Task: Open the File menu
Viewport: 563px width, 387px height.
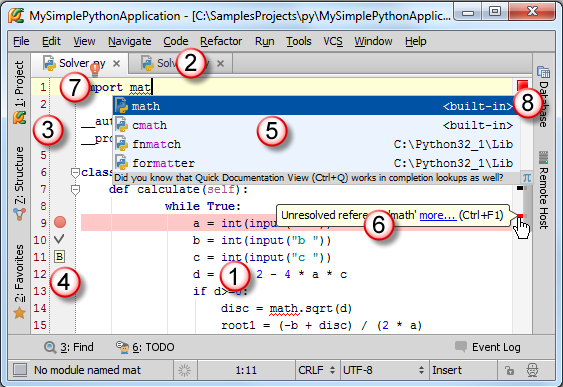Action: point(21,41)
